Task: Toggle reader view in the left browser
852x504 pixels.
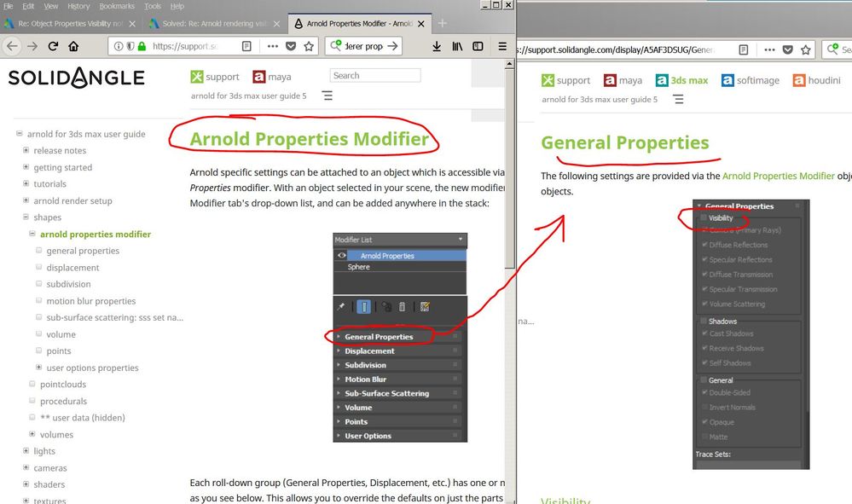Action: pyautogui.click(x=246, y=46)
